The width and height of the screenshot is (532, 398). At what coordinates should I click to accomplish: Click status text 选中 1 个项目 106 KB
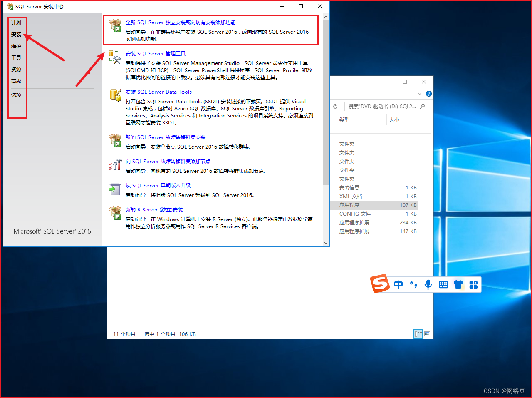170,334
